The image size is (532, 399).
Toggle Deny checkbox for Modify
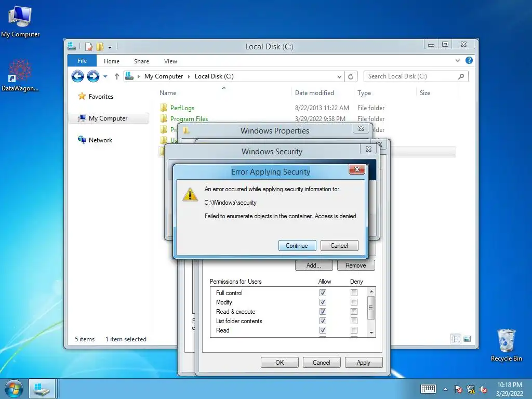tap(354, 302)
